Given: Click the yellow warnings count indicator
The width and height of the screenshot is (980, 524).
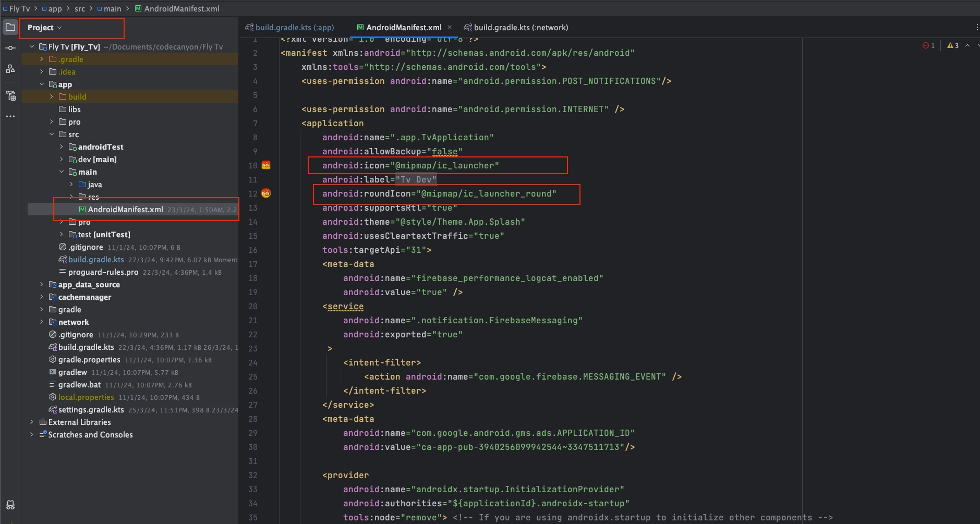Looking at the screenshot, I should click(953, 46).
